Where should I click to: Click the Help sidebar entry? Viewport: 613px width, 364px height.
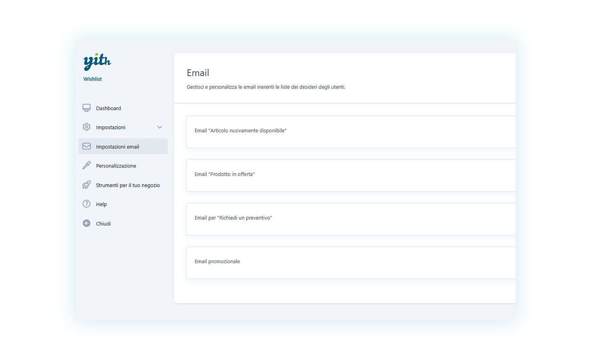101,204
